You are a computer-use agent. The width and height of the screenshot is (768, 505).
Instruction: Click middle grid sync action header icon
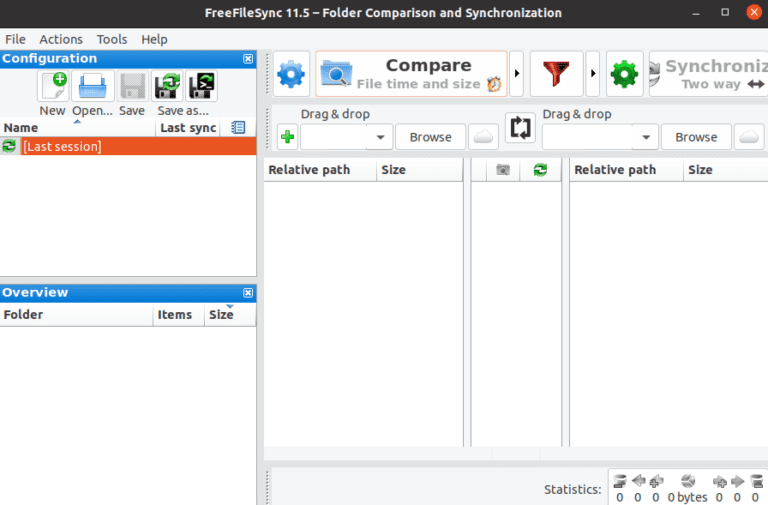click(540, 170)
